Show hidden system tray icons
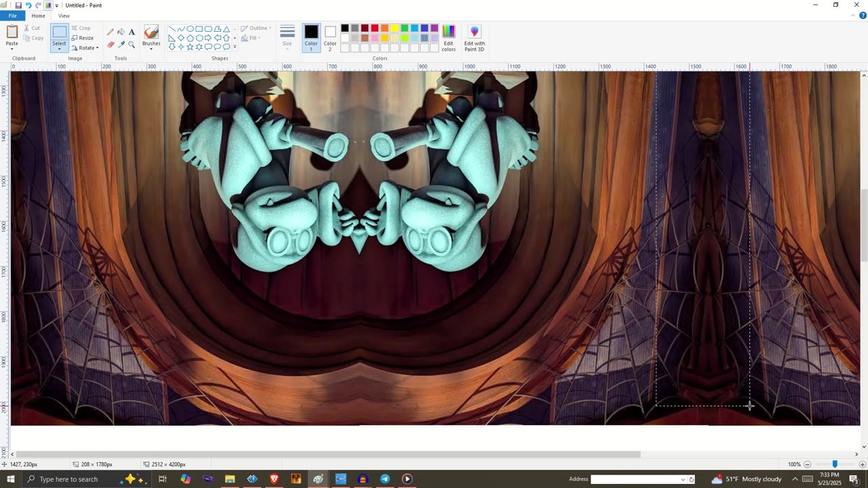The image size is (868, 488). pyautogui.click(x=795, y=479)
